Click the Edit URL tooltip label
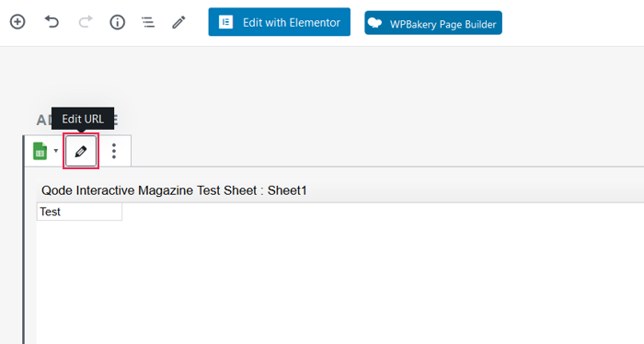This screenshot has height=344, width=644. tap(83, 119)
